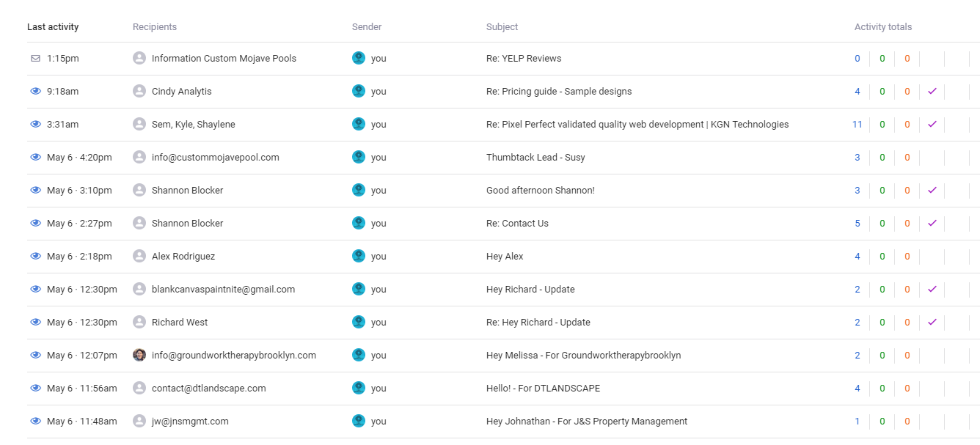Sort by the Last activity column header
This screenshot has width=980, height=445.
[x=53, y=27]
